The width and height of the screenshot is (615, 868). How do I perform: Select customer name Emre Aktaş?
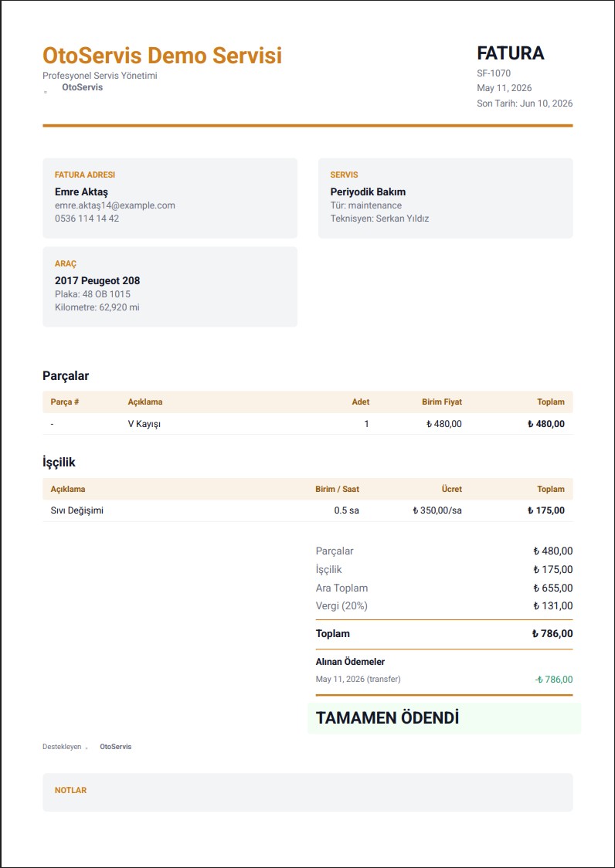pyautogui.click(x=81, y=192)
